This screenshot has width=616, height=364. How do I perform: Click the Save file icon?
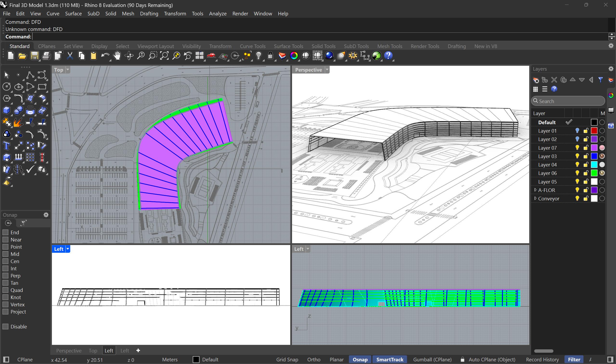tap(34, 56)
